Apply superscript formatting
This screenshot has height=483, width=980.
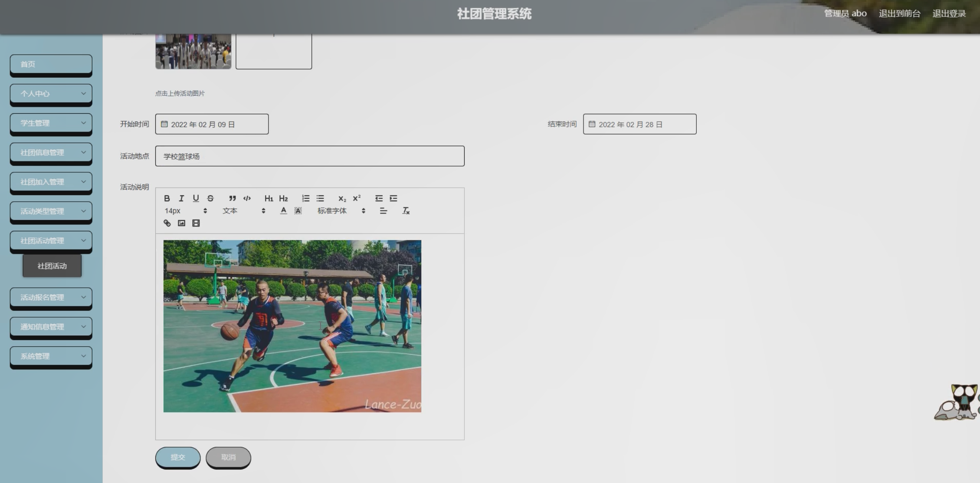click(357, 198)
